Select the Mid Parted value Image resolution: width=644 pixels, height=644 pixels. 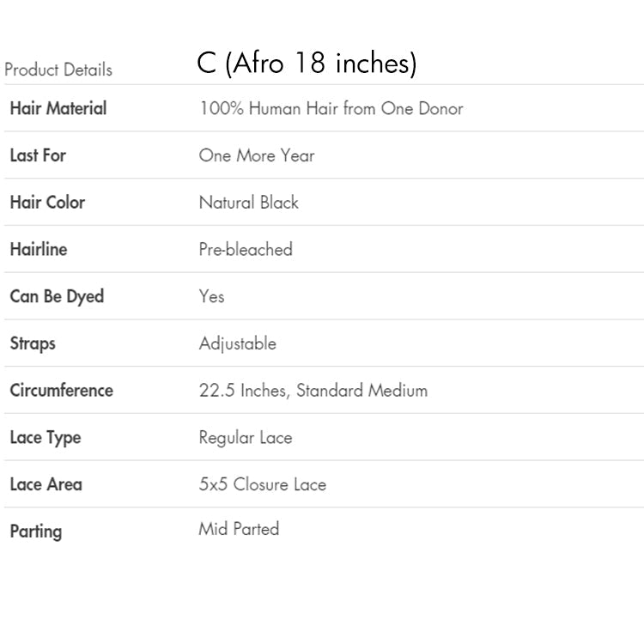tap(239, 529)
